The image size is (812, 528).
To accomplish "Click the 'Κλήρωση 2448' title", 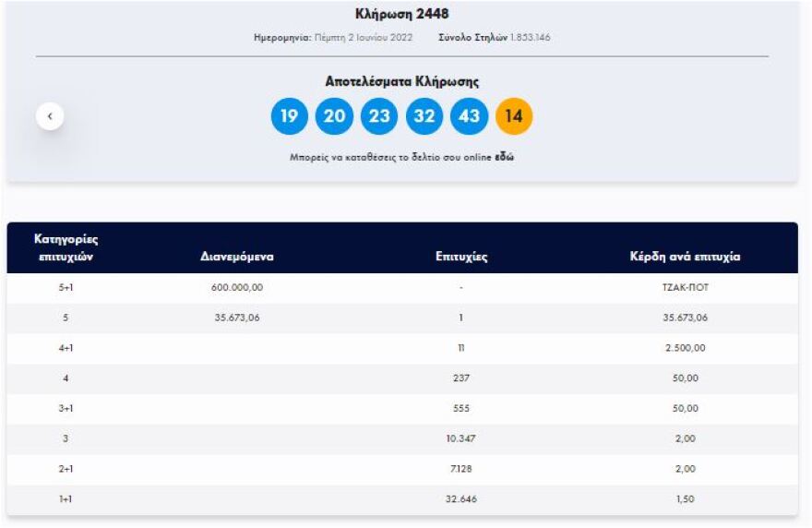I will tap(402, 14).
